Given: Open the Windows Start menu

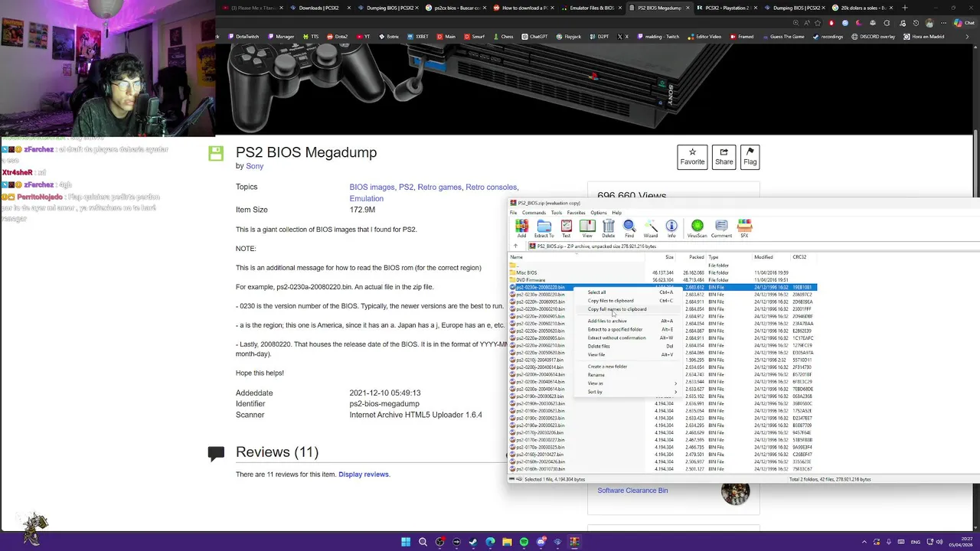Looking at the screenshot, I should [406, 542].
